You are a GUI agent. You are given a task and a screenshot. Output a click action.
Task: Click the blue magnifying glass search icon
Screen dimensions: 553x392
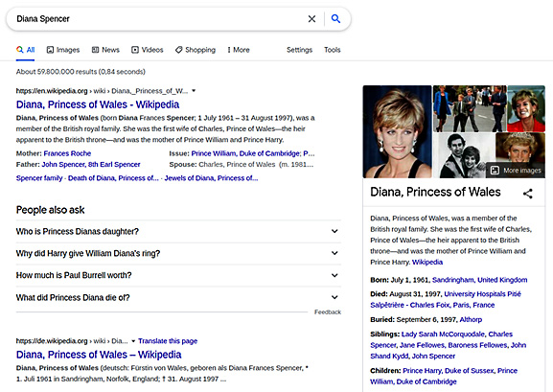pyautogui.click(x=335, y=19)
